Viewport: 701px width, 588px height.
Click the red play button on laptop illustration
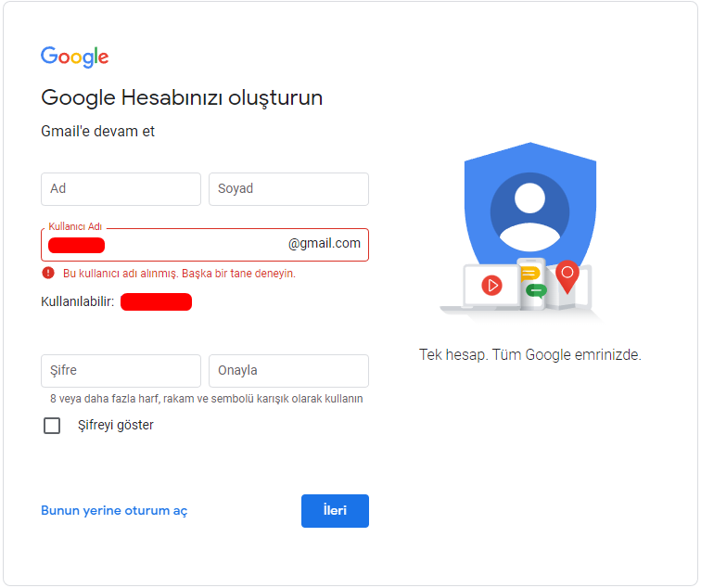pos(491,286)
